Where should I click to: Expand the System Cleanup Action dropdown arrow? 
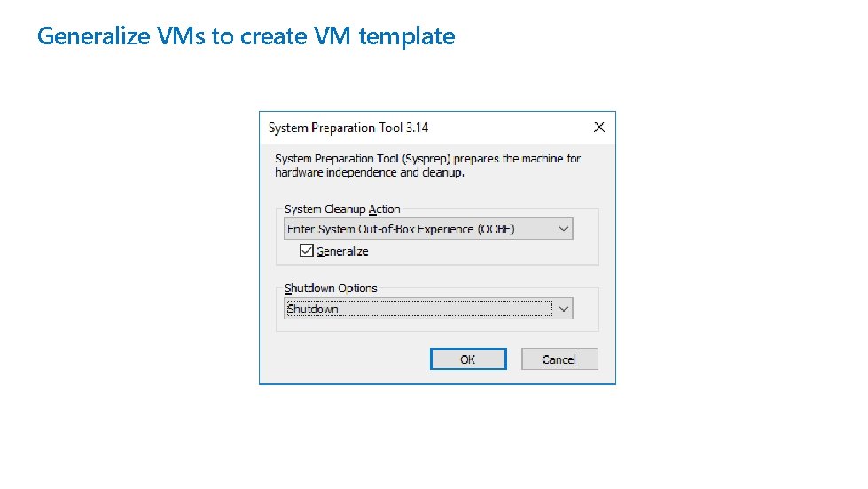point(563,229)
